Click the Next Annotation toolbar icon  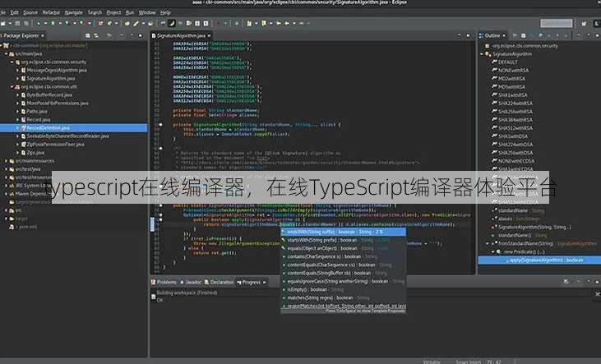click(x=249, y=23)
